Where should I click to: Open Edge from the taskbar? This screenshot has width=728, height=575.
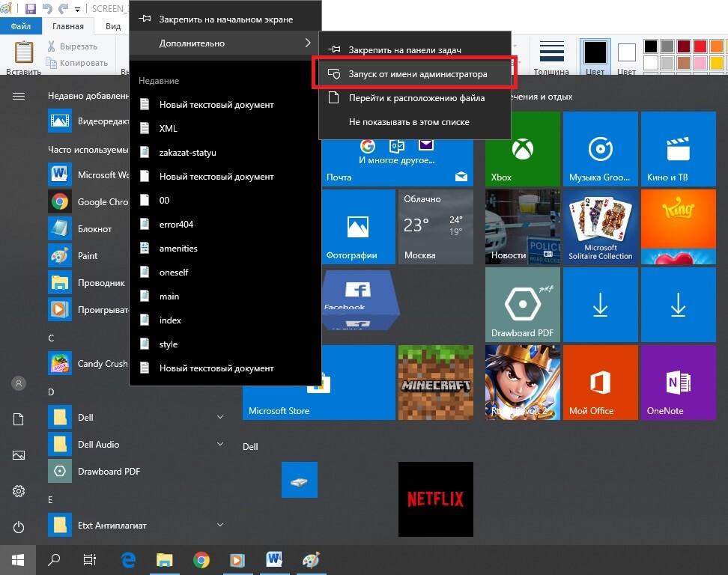click(127, 560)
